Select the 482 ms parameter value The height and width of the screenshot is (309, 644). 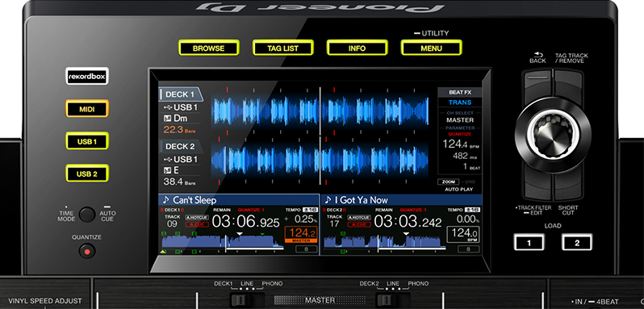point(466,156)
